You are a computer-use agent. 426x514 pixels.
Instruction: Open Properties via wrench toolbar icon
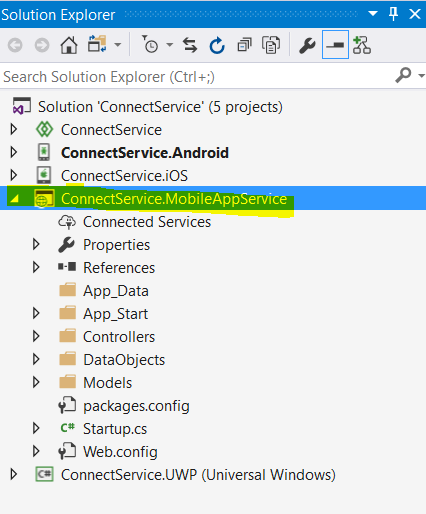tap(307, 45)
